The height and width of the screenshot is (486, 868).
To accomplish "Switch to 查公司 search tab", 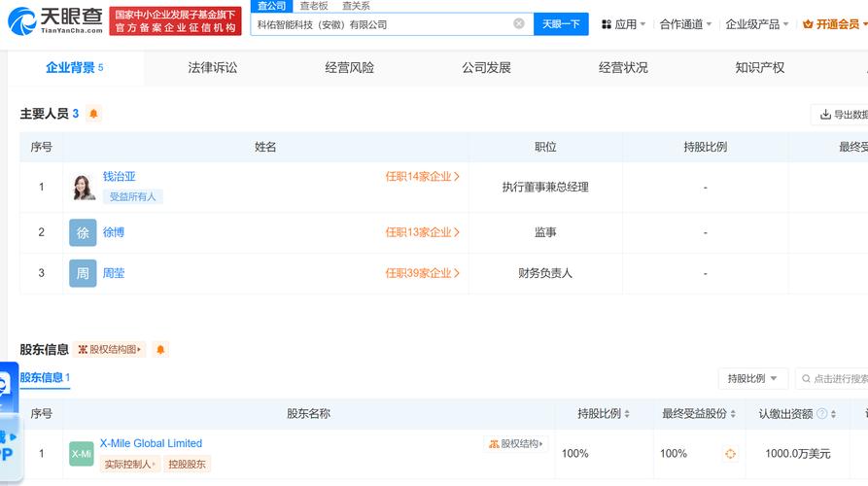I will [x=271, y=6].
